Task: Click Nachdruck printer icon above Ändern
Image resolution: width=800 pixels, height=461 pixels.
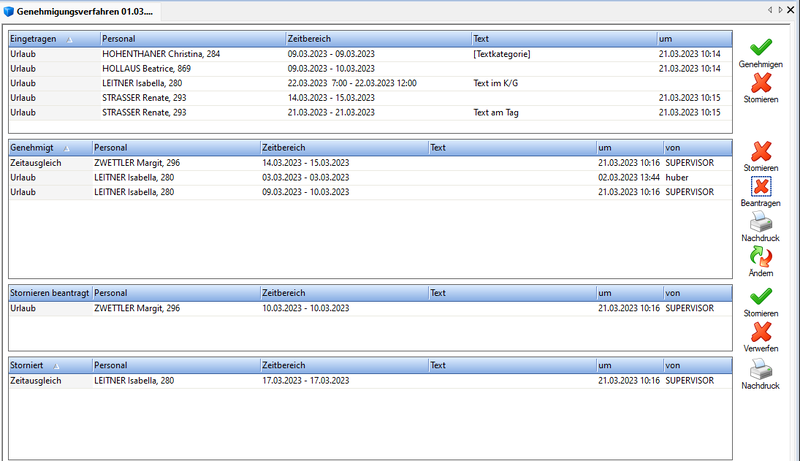Action: [x=761, y=222]
